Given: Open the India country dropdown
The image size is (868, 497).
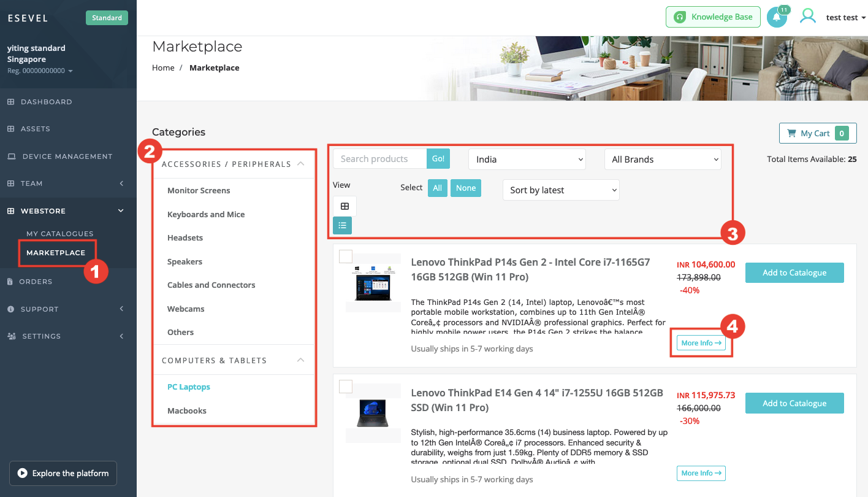Looking at the screenshot, I should (527, 159).
